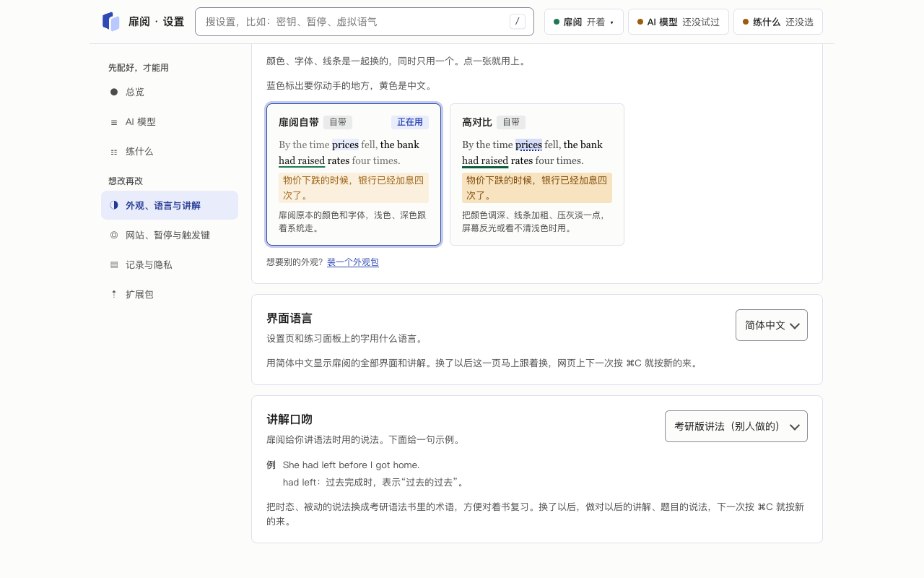Click the example sentence "She had left before I got home."
Screen dimensions: 924x578
tap(351, 465)
